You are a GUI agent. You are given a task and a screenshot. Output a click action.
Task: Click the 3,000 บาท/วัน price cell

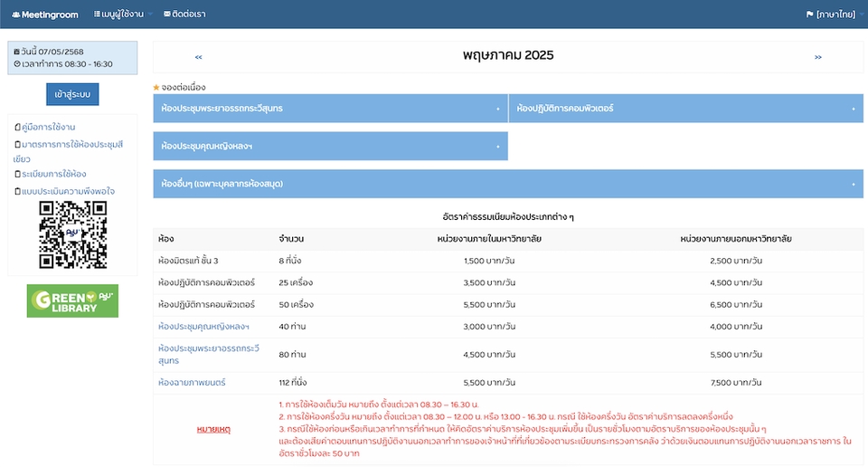(489, 327)
